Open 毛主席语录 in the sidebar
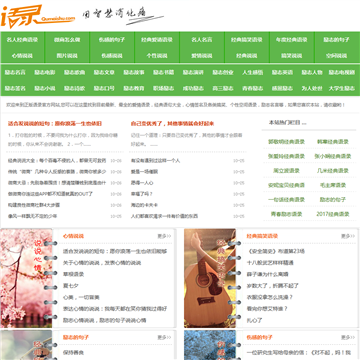 333,185
